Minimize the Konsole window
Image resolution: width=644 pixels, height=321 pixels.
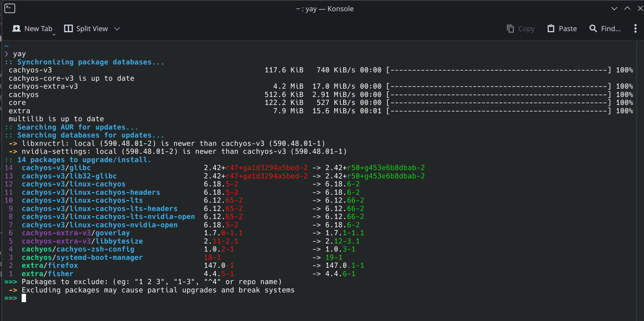pos(614,8)
